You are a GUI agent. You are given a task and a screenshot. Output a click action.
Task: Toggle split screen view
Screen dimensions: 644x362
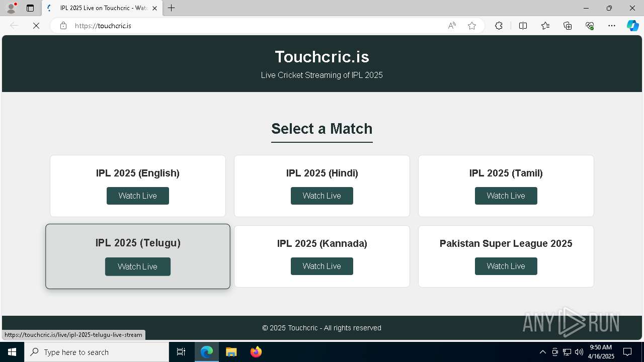pyautogui.click(x=523, y=26)
